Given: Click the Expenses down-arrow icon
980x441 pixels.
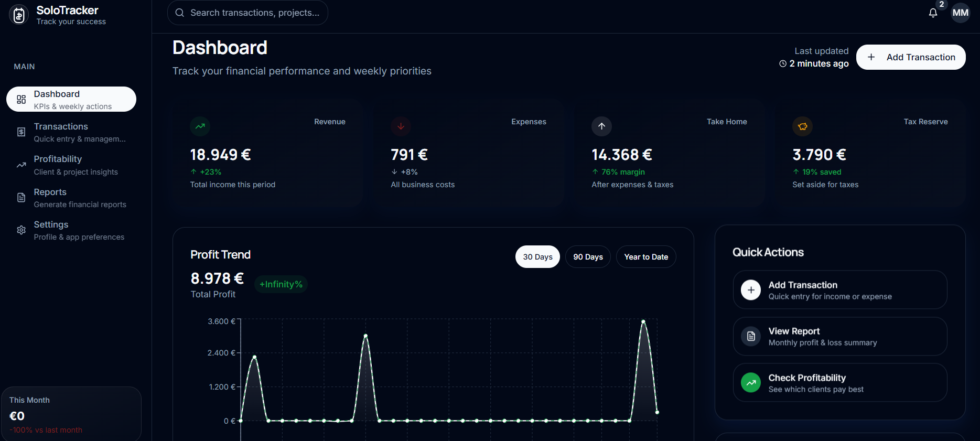Looking at the screenshot, I should (401, 126).
